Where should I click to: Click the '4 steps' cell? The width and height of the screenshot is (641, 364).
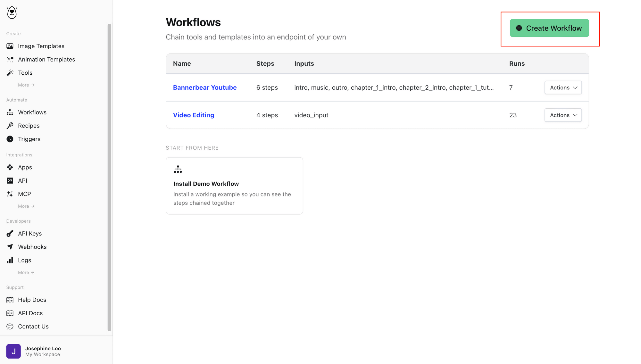(x=267, y=115)
